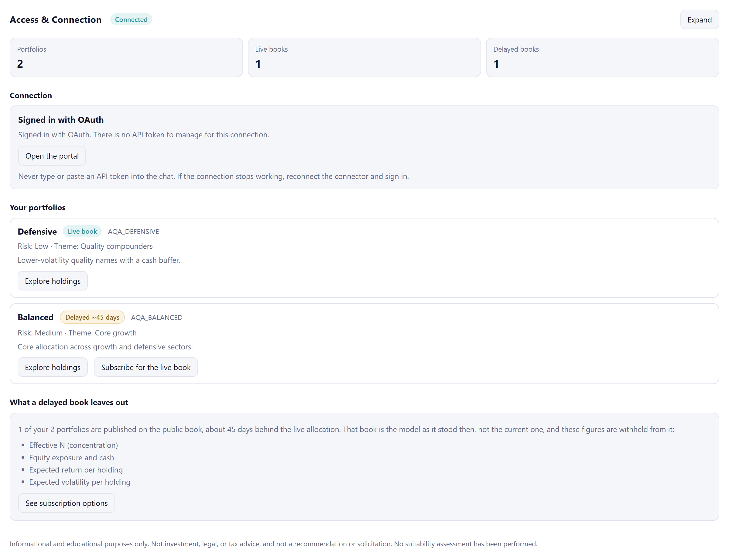Viewport: 729px width, 560px height.
Task: Explore holdings for Defensive portfolio
Action: click(x=53, y=281)
